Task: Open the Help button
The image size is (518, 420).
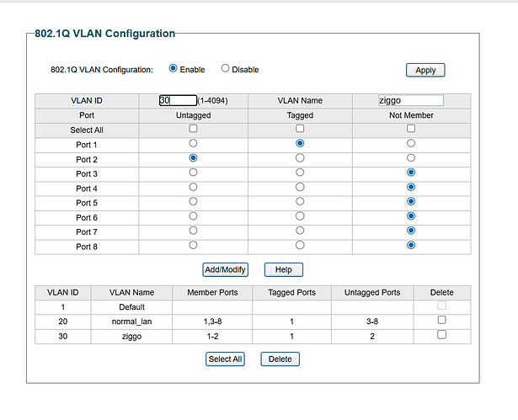Action: pos(283,269)
